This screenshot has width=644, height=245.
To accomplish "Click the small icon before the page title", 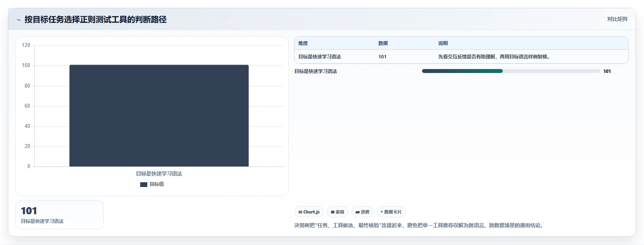I will click(19, 20).
